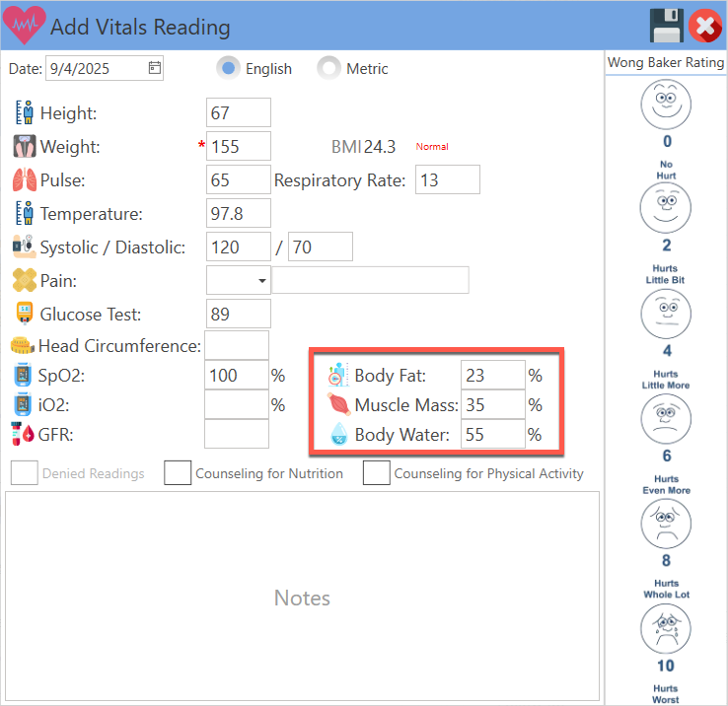
Task: Save the vitals reading via floppy icon
Action: pyautogui.click(x=666, y=25)
